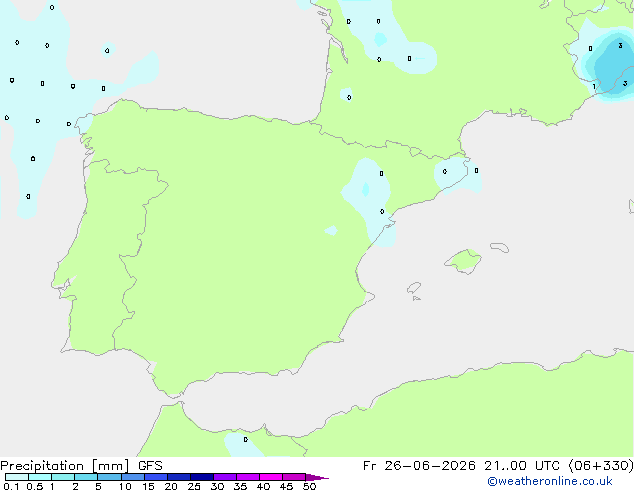634x490 pixels.
Task: Click the 'Precipitation [mm] GFS' title text
Action: [81, 466]
